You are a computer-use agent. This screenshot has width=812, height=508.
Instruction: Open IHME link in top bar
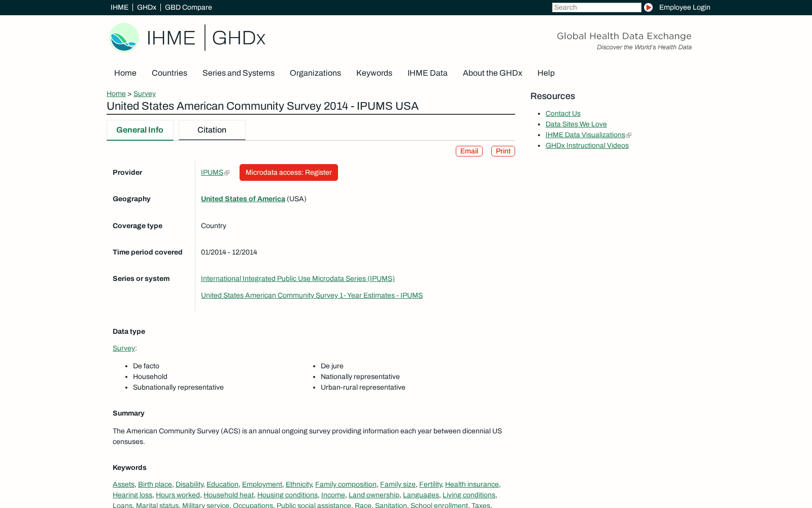[x=119, y=7]
